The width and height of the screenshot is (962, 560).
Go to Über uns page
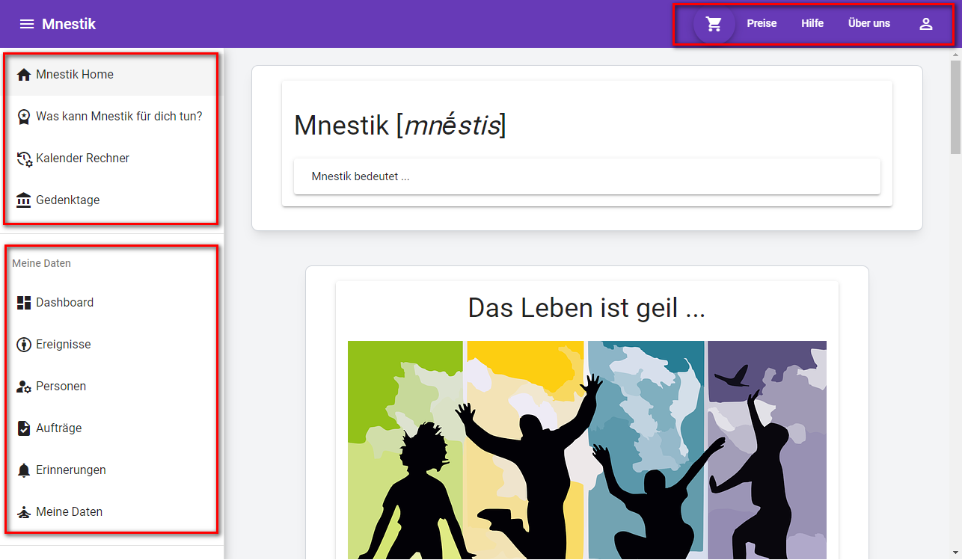(x=868, y=24)
